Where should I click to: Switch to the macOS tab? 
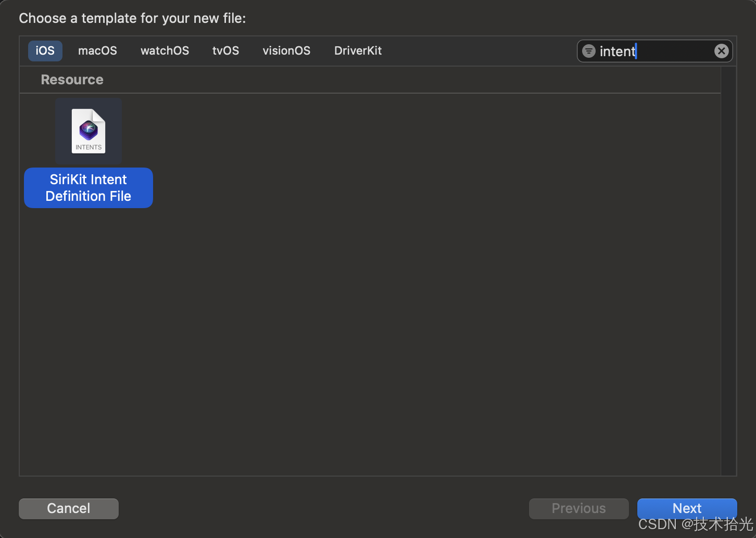click(97, 51)
